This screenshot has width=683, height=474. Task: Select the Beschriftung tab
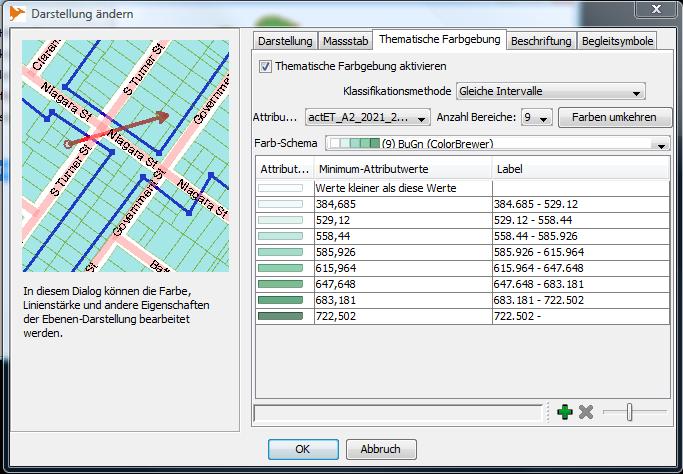click(541, 41)
